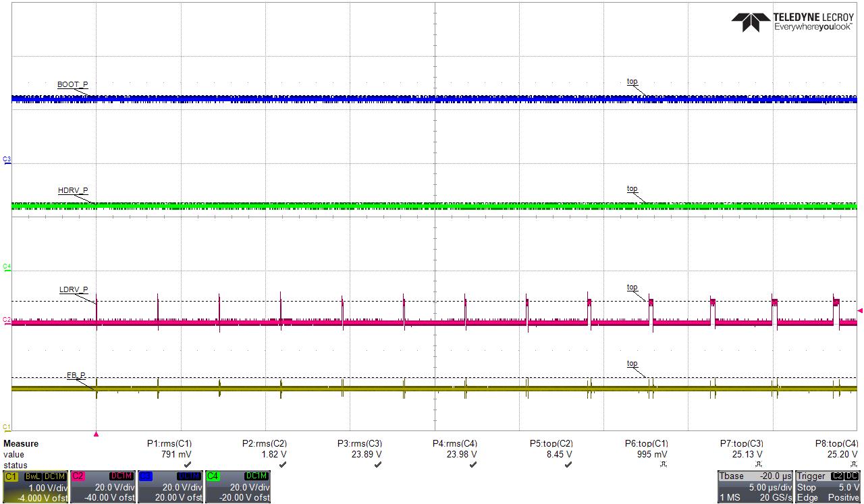Click the 25.20 V measurement value
Screen dimensions: 864x504
842,454
